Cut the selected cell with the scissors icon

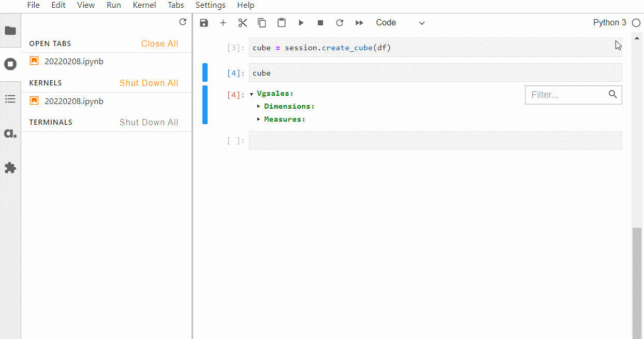pos(243,23)
